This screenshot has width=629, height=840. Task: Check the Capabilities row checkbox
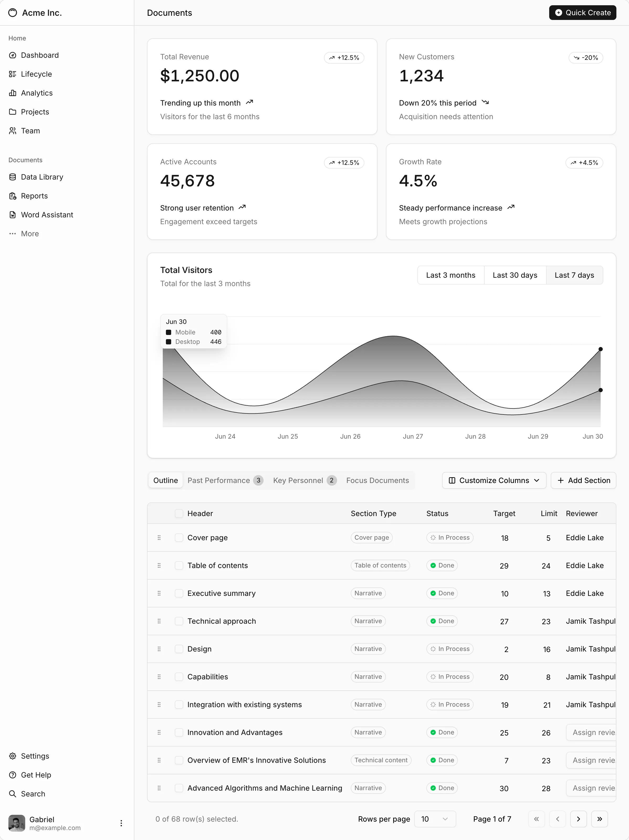coord(179,677)
